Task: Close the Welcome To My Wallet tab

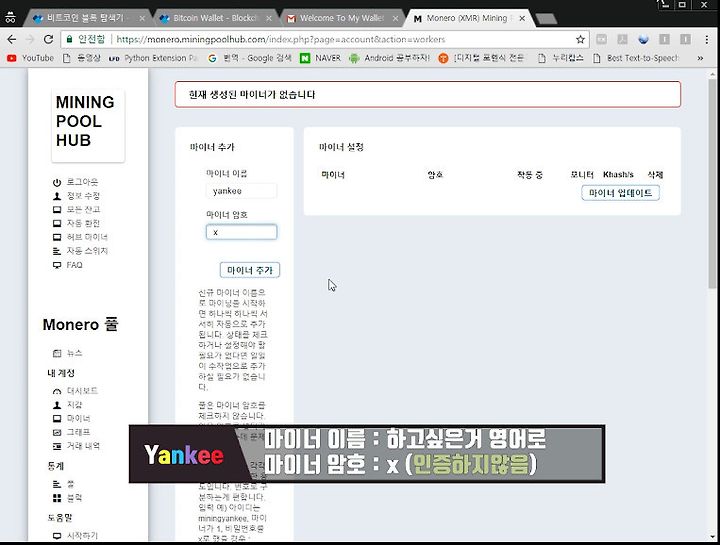Action: [395, 18]
